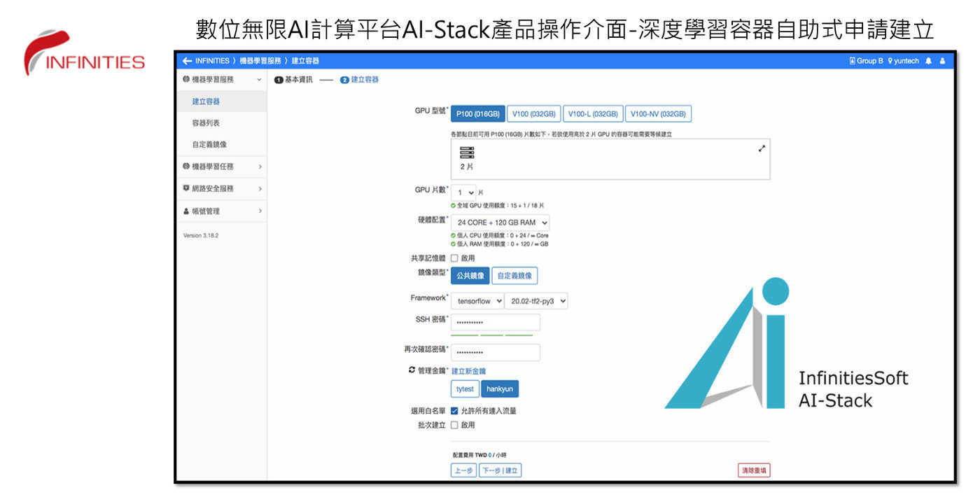Click the yuntech location selector
The image size is (980, 497).
(x=904, y=61)
